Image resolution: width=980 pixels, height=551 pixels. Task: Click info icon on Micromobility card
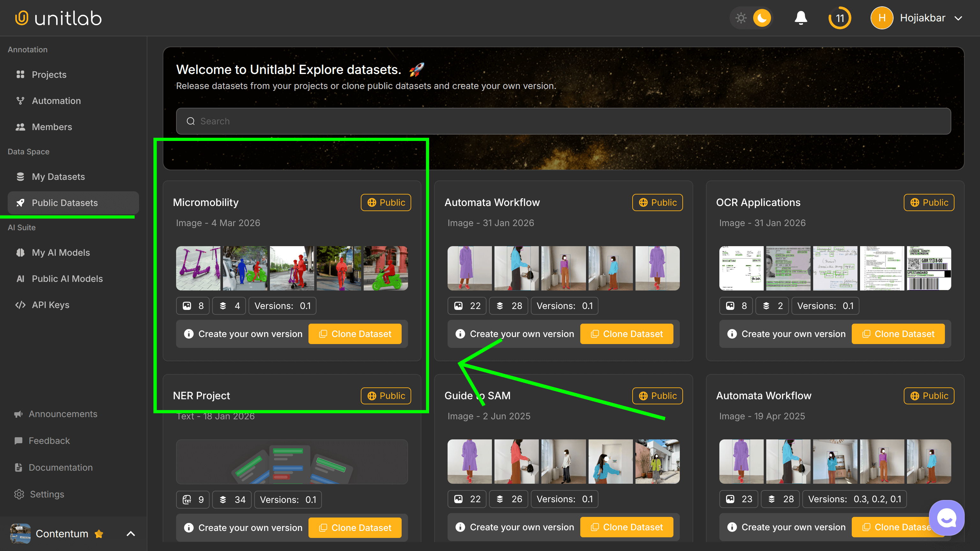pyautogui.click(x=189, y=334)
